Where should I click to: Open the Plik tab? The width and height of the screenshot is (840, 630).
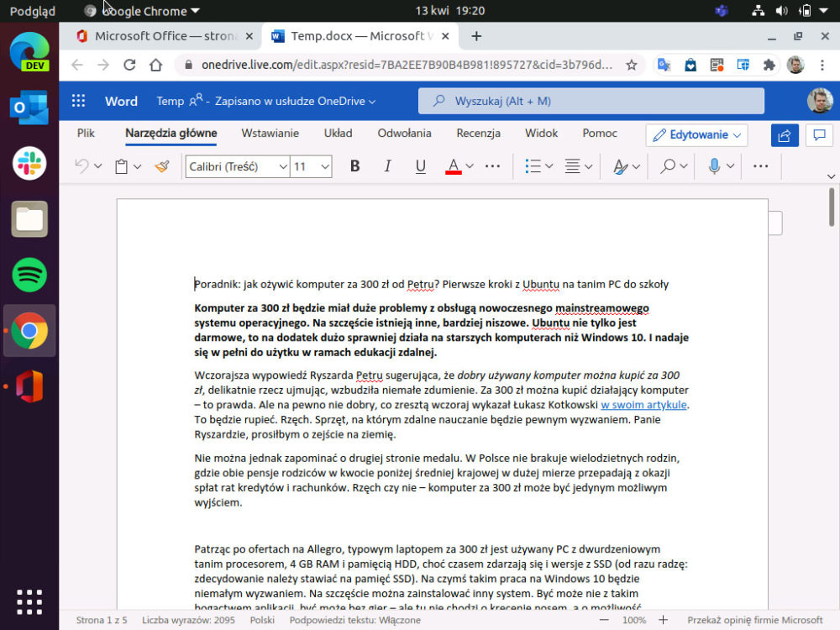coord(86,134)
